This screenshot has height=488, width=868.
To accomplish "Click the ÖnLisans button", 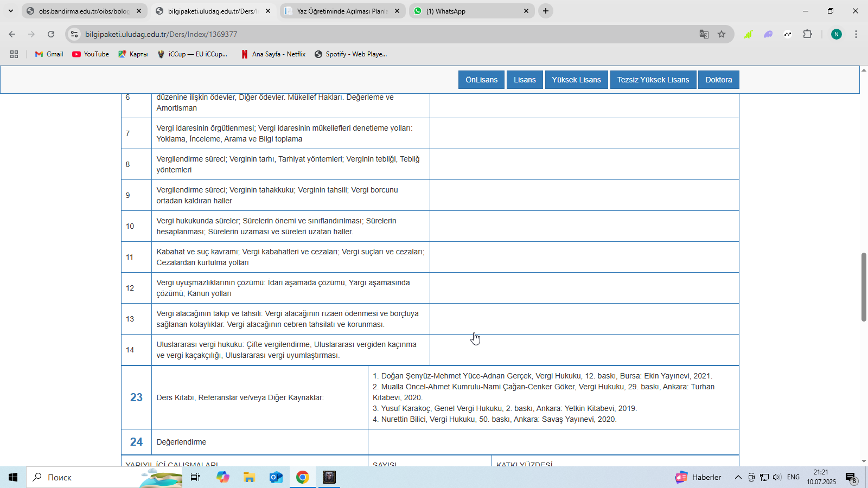I will click(x=481, y=80).
